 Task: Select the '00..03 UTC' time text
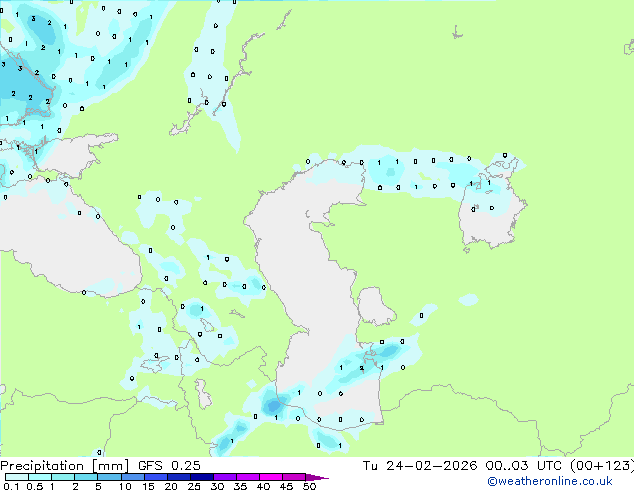pyautogui.click(x=524, y=466)
